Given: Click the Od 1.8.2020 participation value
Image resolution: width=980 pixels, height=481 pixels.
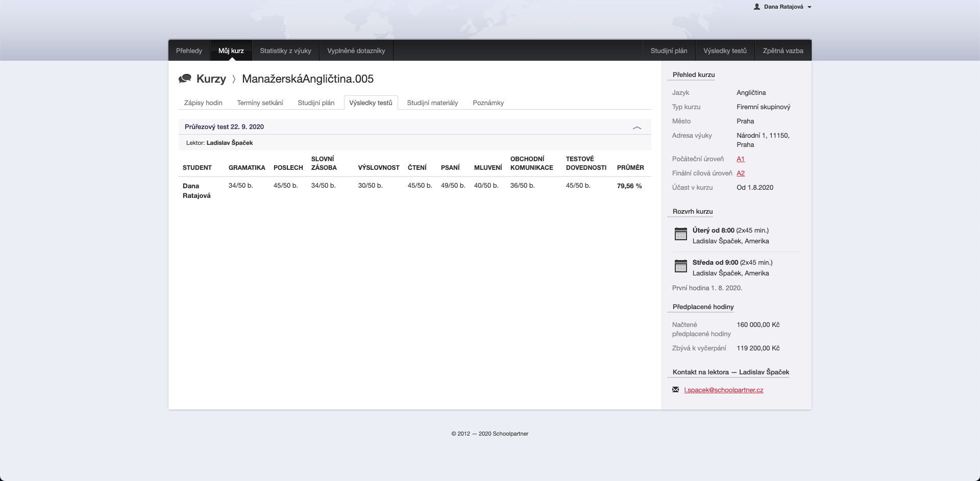Looking at the screenshot, I should pyautogui.click(x=754, y=187).
